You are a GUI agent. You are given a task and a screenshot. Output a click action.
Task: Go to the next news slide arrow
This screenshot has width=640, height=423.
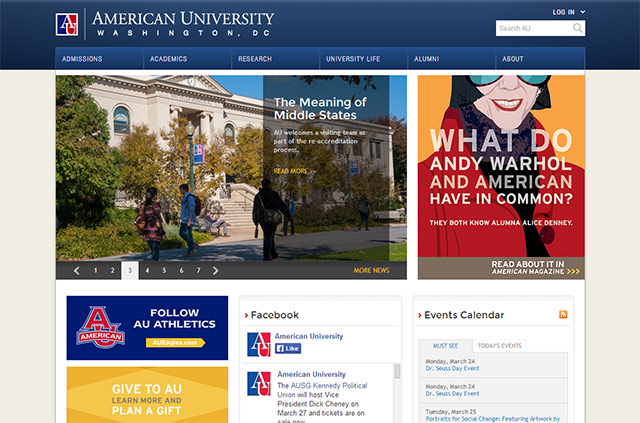pyautogui.click(x=216, y=270)
